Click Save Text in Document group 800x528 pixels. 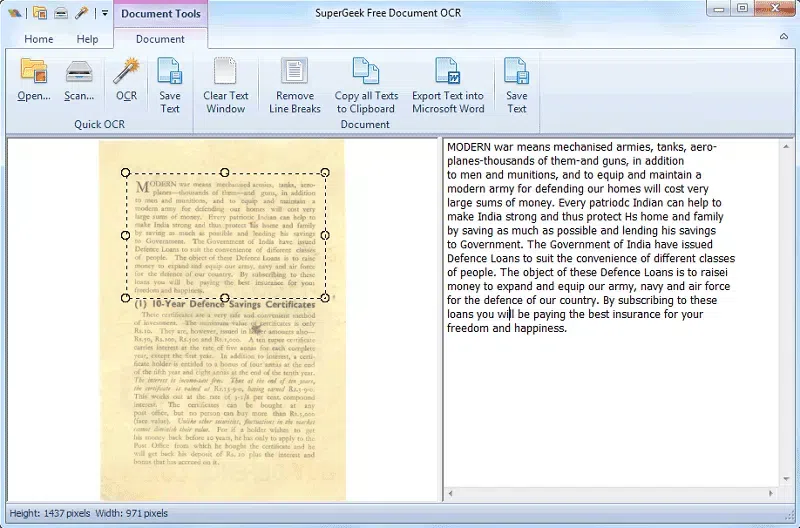[x=516, y=85]
